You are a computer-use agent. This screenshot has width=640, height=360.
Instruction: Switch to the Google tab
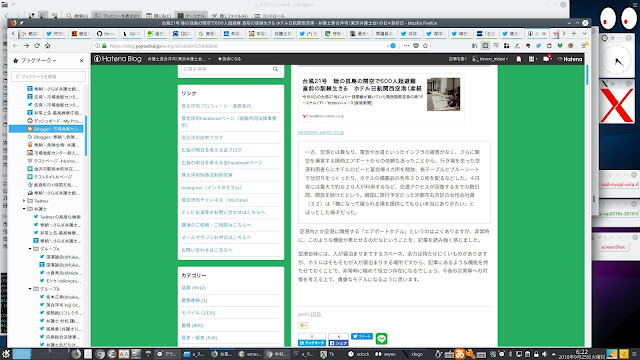pyautogui.click(x=206, y=33)
